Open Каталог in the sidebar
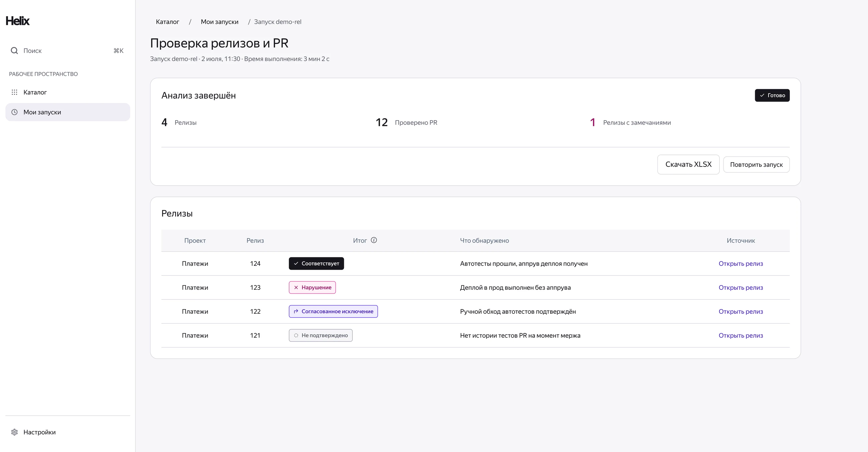The width and height of the screenshot is (868, 452). coord(68,92)
